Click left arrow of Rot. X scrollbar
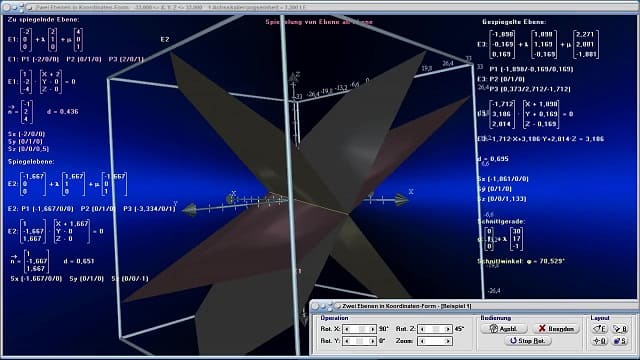 [347, 329]
